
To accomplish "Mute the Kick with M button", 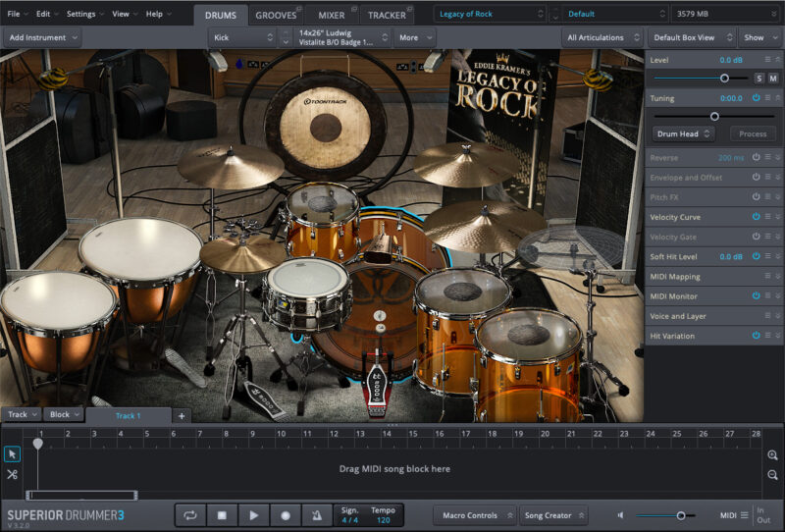I will tap(773, 79).
